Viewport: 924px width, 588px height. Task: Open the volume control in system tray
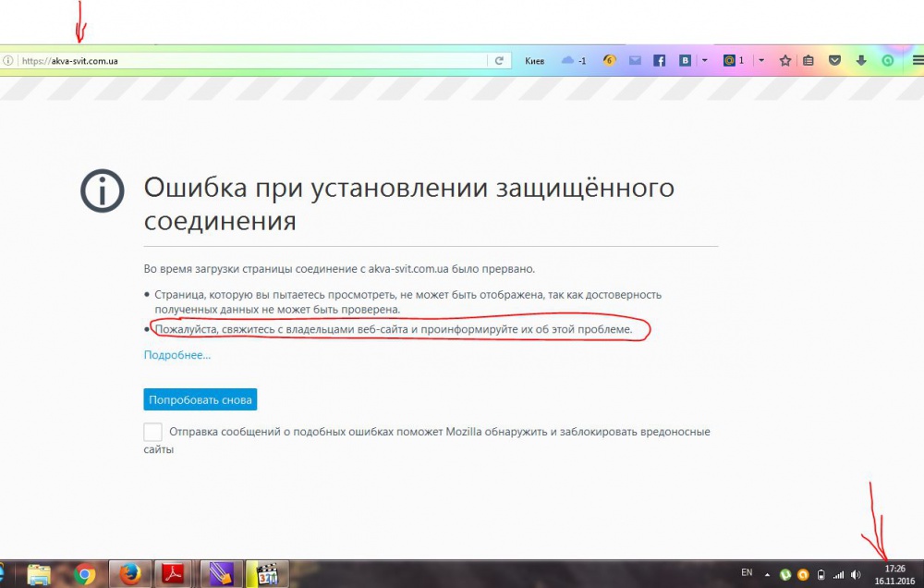click(x=856, y=574)
